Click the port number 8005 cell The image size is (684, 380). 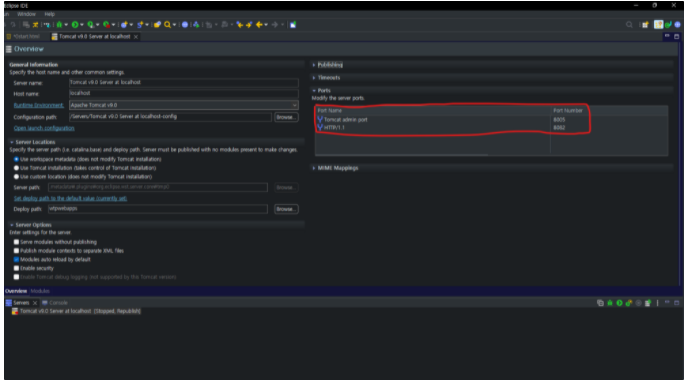[559, 120]
